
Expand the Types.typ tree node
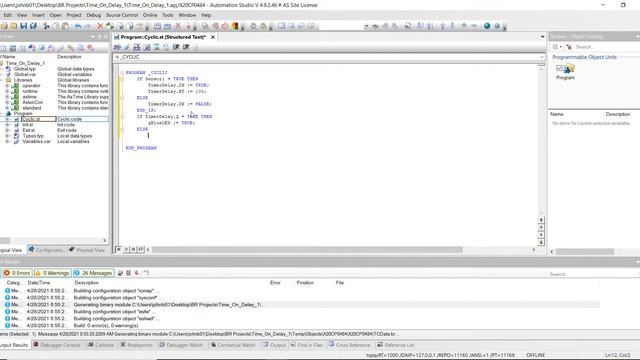click(x=7, y=136)
